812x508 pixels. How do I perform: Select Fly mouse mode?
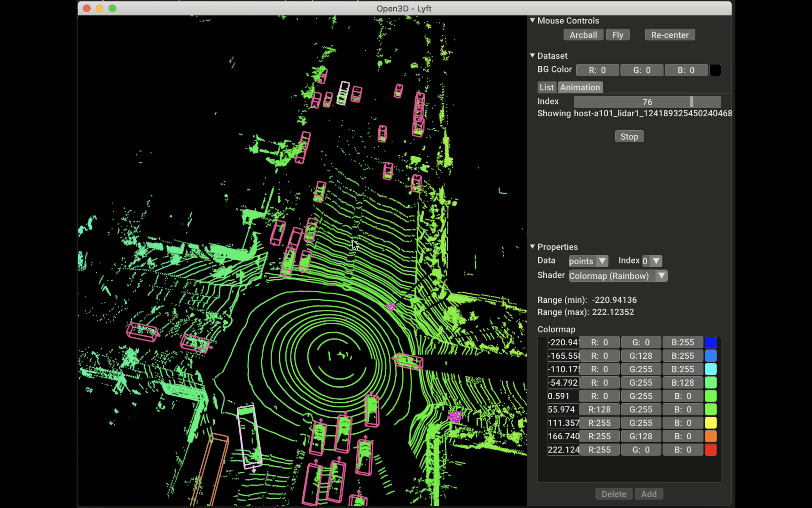(617, 35)
